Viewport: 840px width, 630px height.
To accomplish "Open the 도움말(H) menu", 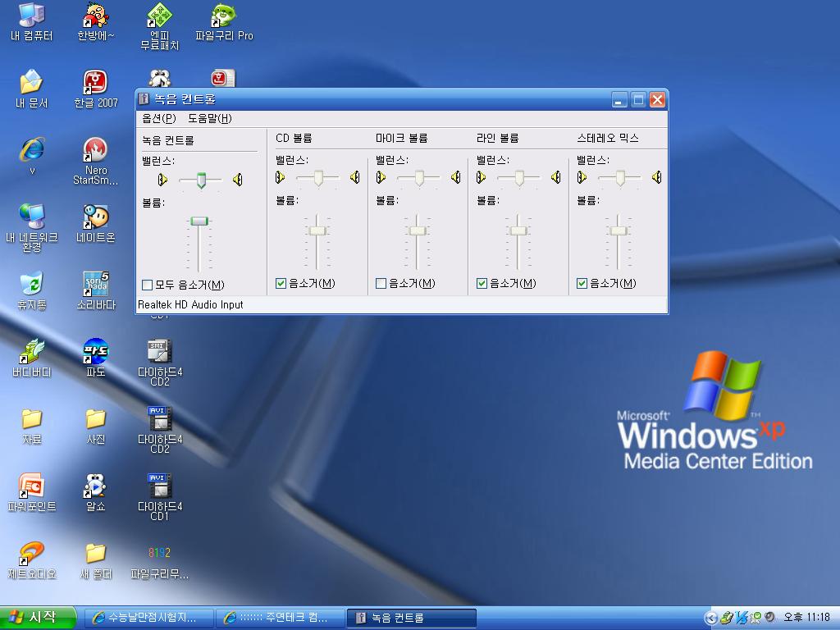I will point(210,118).
